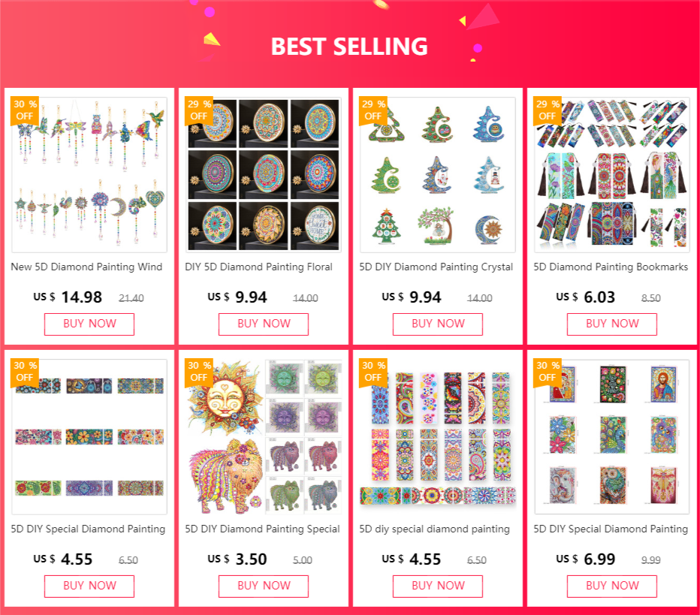
Task: Buy the 14.98 wind chime item now
Action: (89, 324)
